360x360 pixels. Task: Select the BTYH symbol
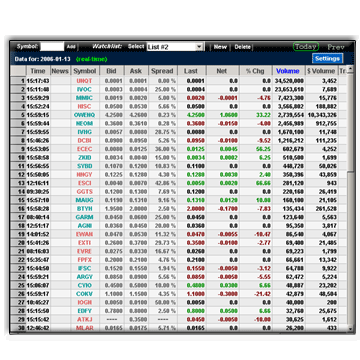(84, 209)
